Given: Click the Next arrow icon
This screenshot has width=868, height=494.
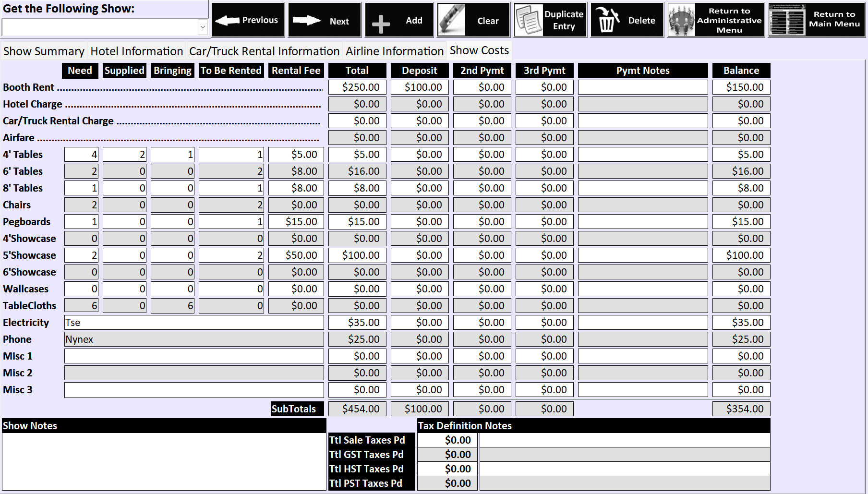Looking at the screenshot, I should coord(306,20).
